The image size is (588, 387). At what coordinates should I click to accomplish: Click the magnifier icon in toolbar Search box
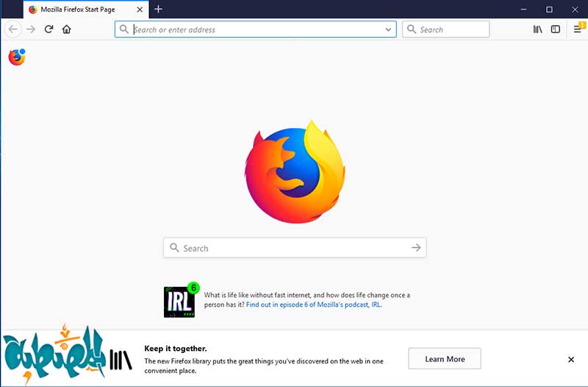(x=412, y=29)
